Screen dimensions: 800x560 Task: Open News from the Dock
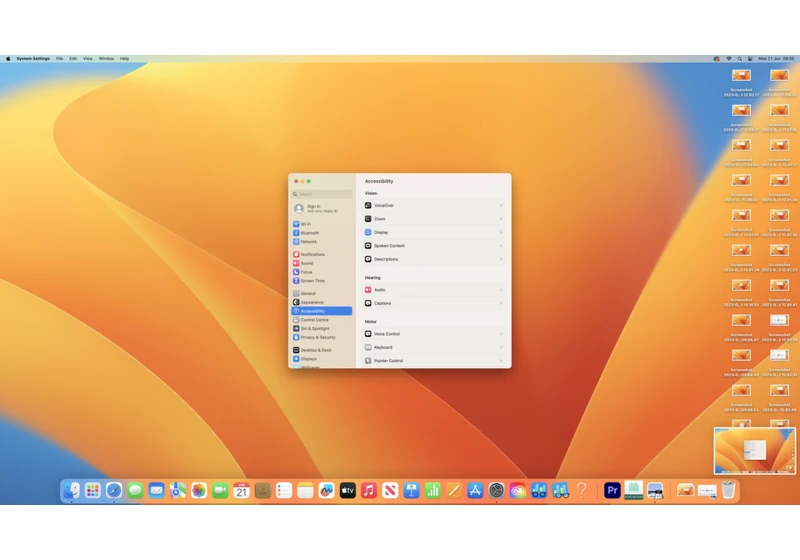coord(390,491)
